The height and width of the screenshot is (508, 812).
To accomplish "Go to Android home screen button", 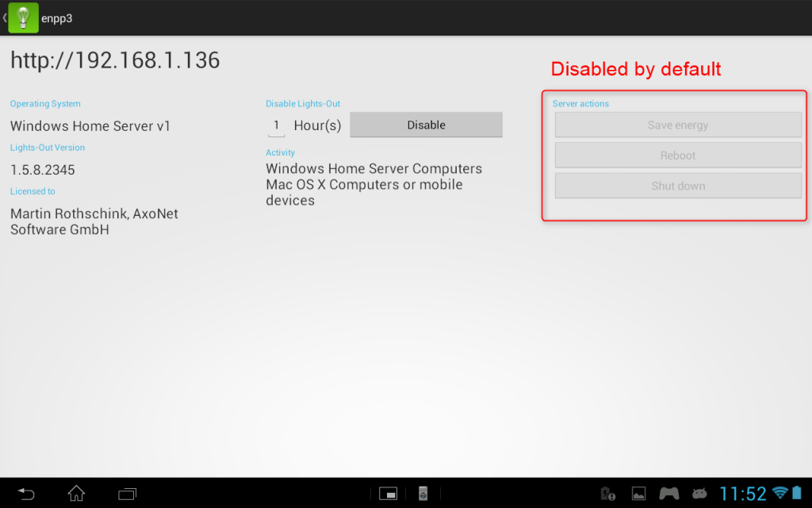I will (x=76, y=494).
